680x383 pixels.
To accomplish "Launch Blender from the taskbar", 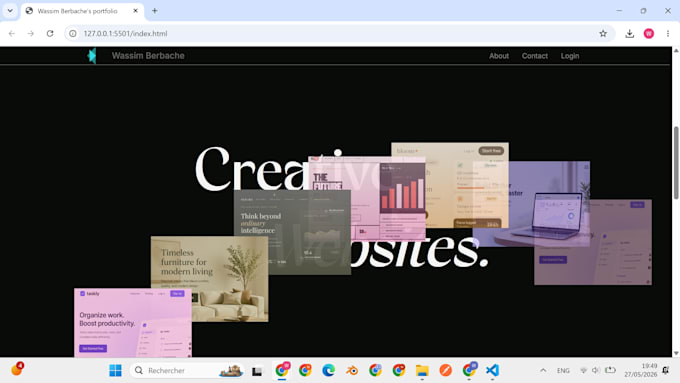I will point(352,370).
